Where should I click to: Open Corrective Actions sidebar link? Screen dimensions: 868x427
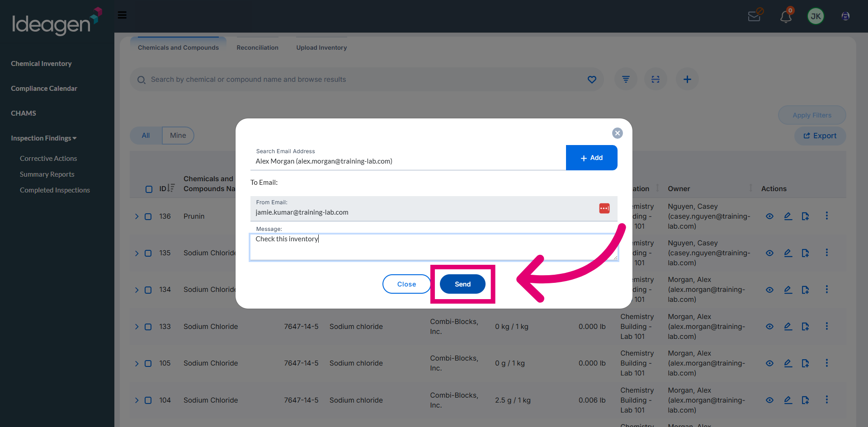pos(48,159)
